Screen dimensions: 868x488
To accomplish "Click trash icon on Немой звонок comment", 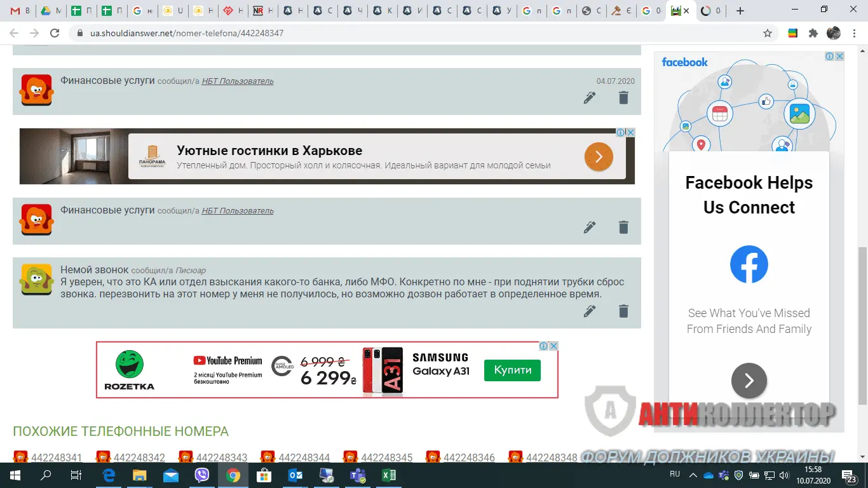I will tap(623, 311).
